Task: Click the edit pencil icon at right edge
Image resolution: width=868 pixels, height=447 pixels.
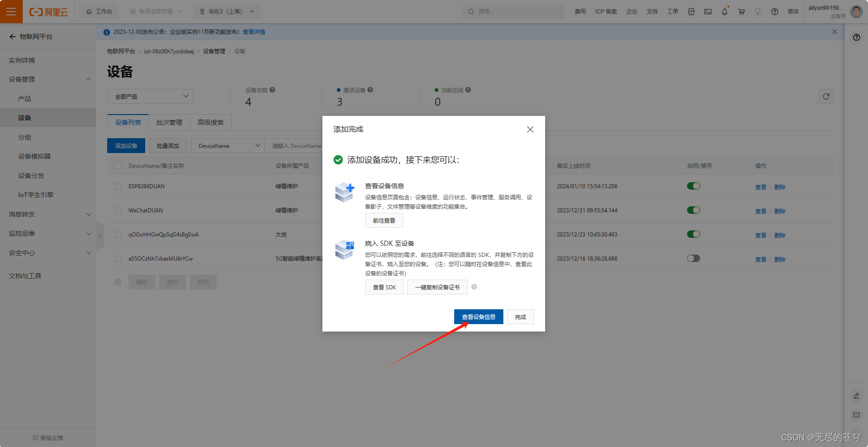Action: (x=856, y=396)
